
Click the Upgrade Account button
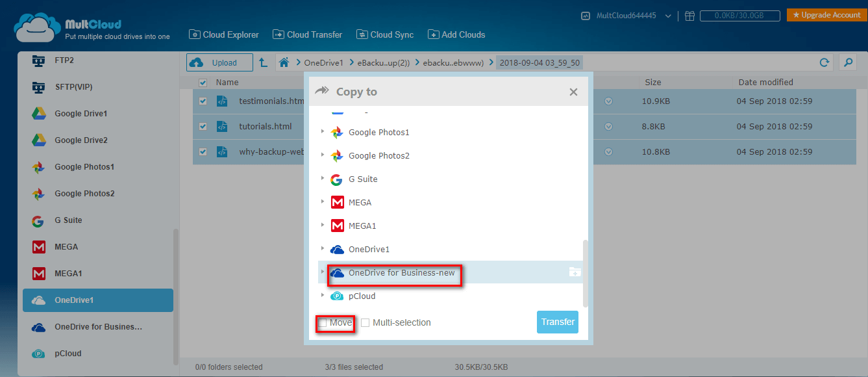click(826, 15)
